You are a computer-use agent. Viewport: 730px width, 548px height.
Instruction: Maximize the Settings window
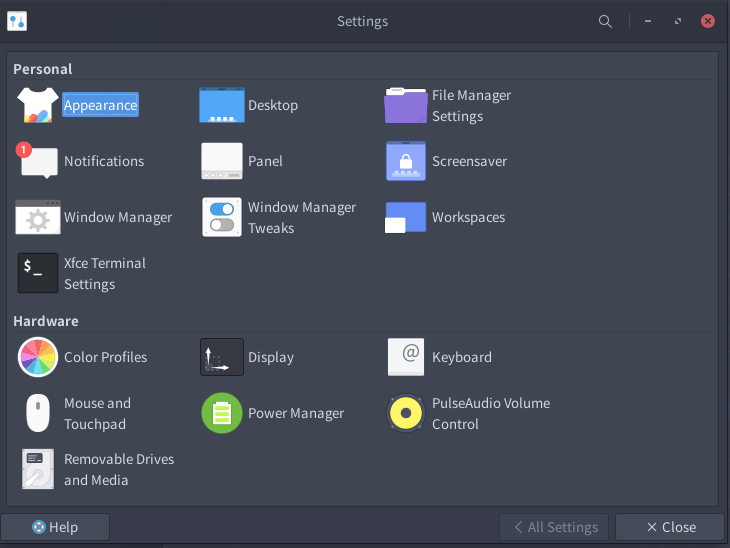tap(678, 21)
